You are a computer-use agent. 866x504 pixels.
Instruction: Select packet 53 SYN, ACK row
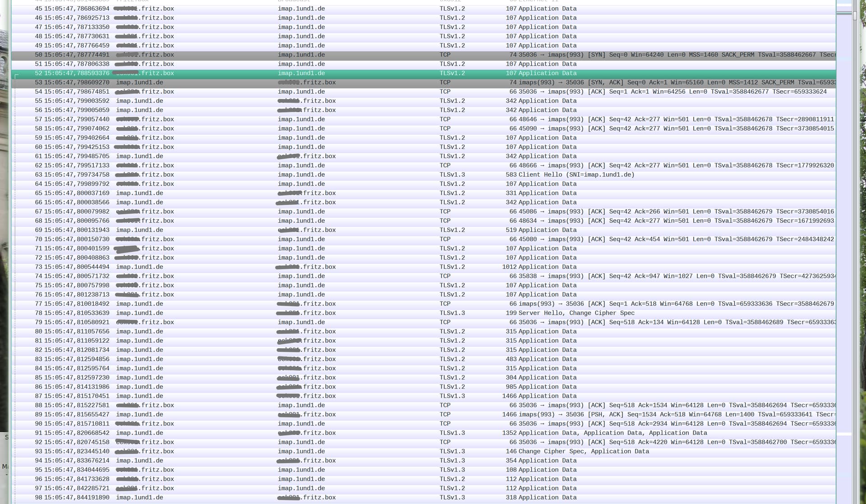pyautogui.click(x=424, y=82)
